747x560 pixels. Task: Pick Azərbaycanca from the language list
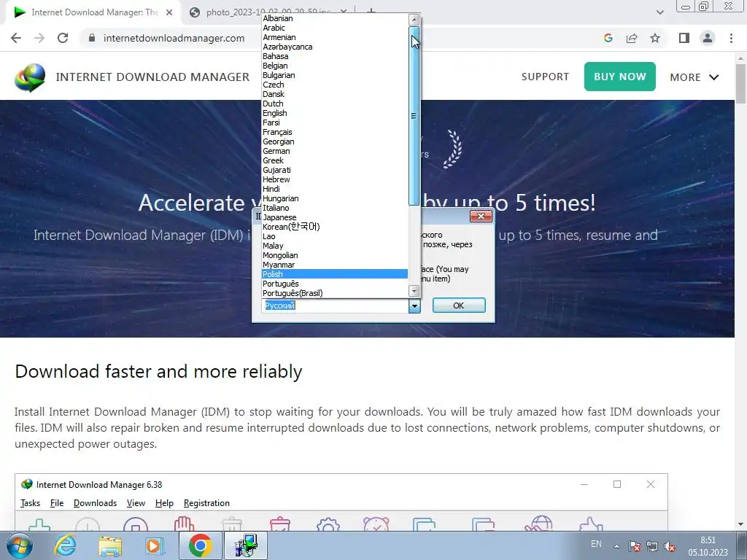tap(334, 47)
